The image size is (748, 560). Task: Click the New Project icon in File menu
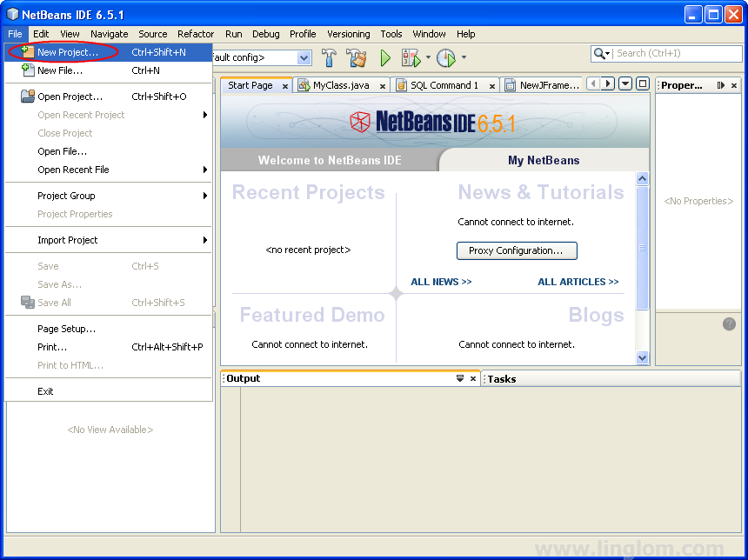click(28, 52)
